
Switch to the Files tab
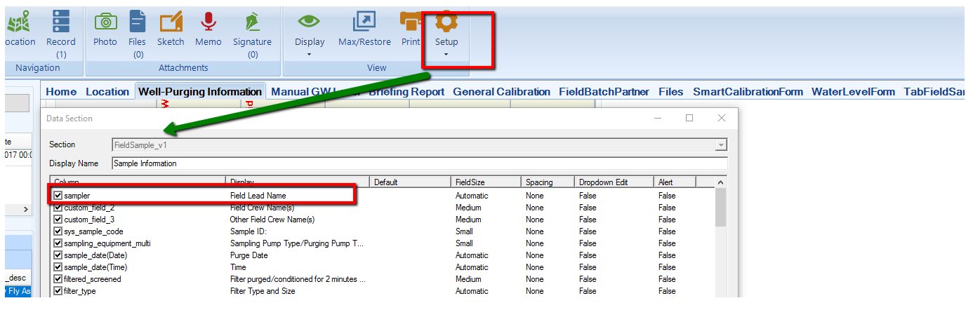click(670, 91)
